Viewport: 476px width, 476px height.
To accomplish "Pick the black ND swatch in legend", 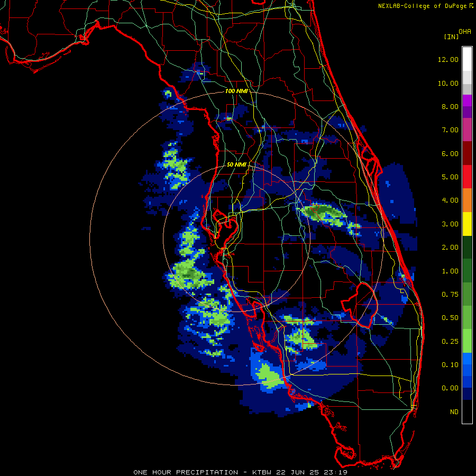I will coord(467,411).
